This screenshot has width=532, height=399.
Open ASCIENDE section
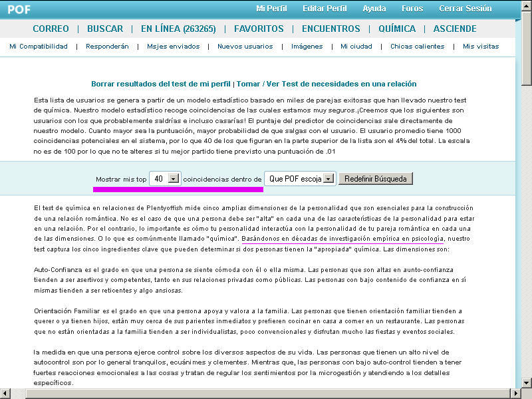tap(455, 29)
